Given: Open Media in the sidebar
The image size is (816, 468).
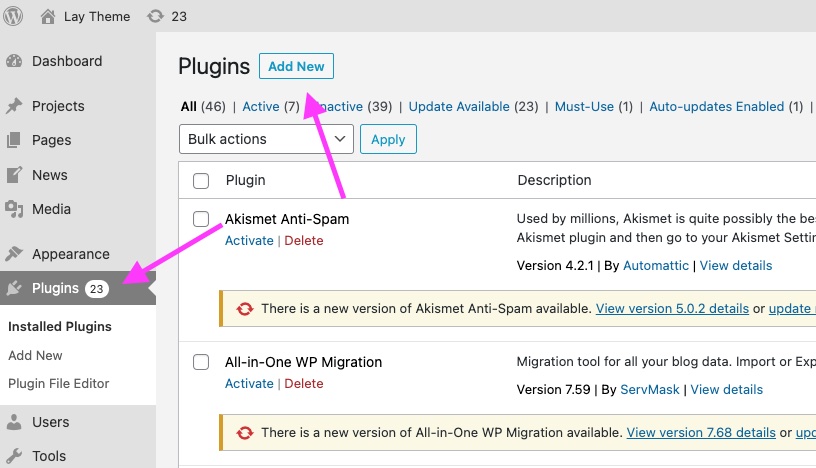Looking at the screenshot, I should click(x=52, y=209).
